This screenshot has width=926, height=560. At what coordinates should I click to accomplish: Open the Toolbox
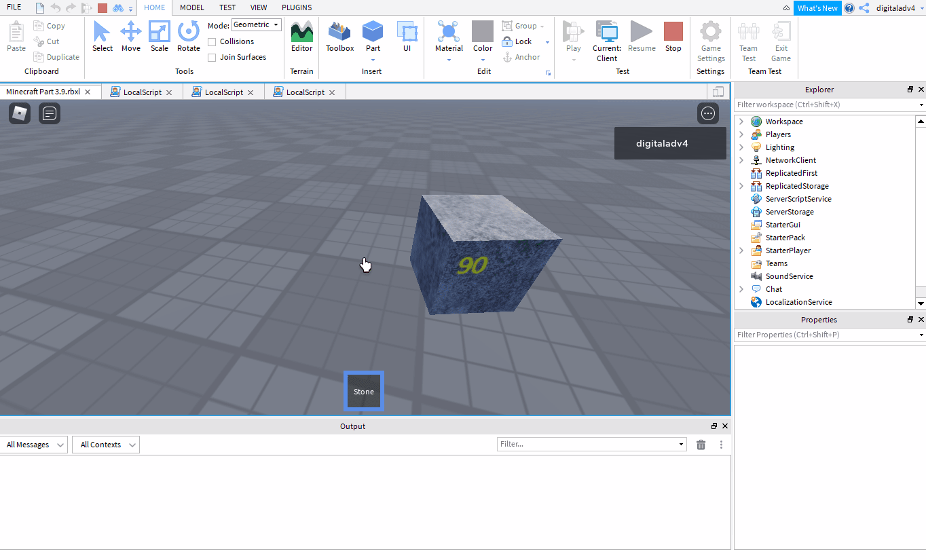tap(340, 37)
